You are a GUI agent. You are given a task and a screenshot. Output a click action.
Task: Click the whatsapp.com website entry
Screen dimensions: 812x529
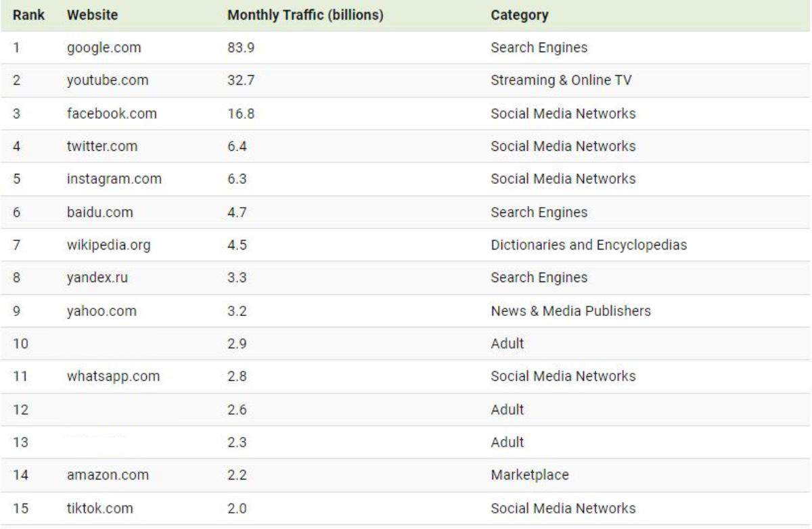click(x=113, y=376)
